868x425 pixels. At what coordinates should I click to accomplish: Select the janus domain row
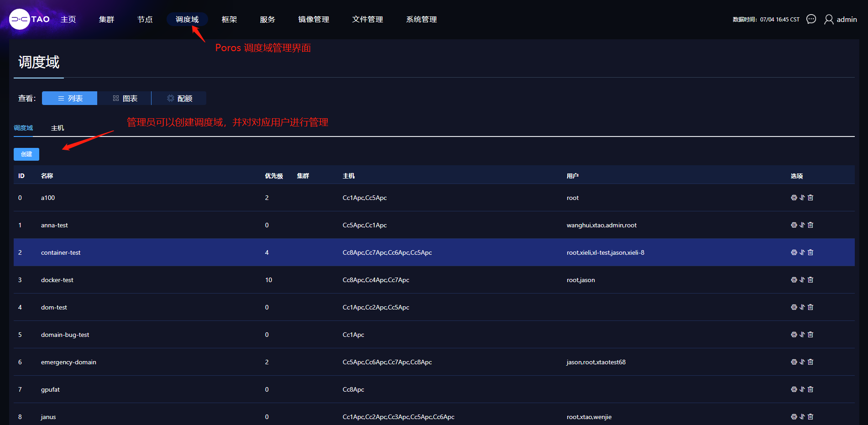pyautogui.click(x=48, y=417)
